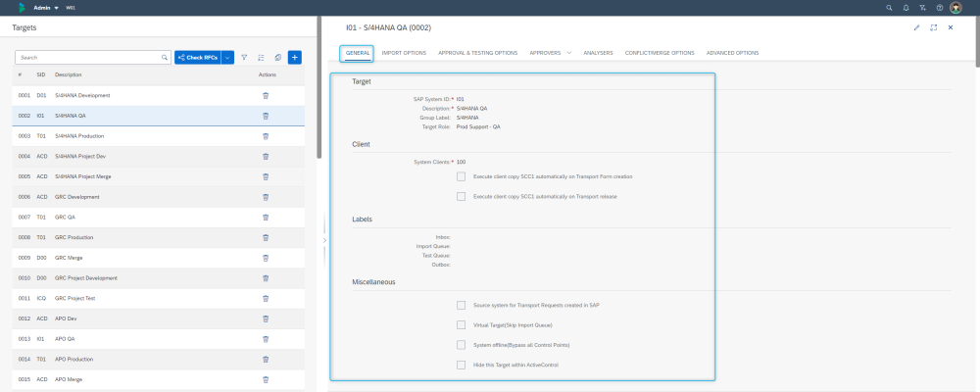Click the Check RFCs button
Image resolution: width=980 pixels, height=392 pixels.
pyautogui.click(x=198, y=58)
